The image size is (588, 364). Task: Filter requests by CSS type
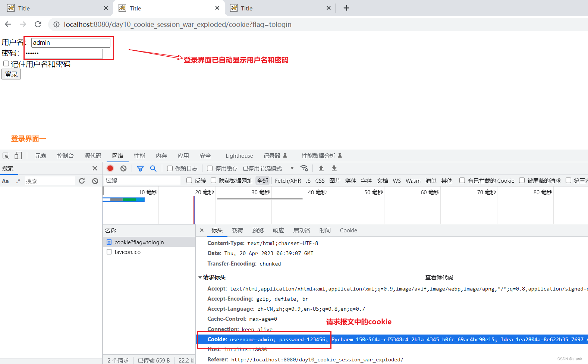(x=320, y=181)
